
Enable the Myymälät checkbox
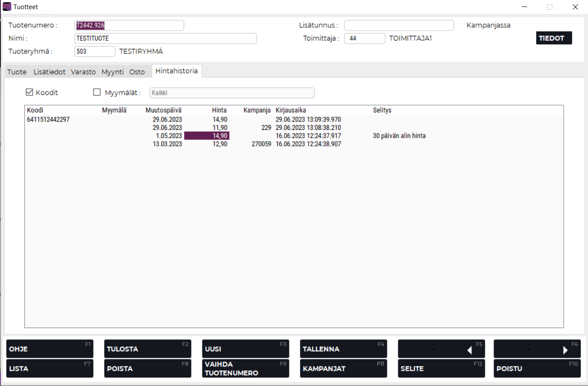97,92
